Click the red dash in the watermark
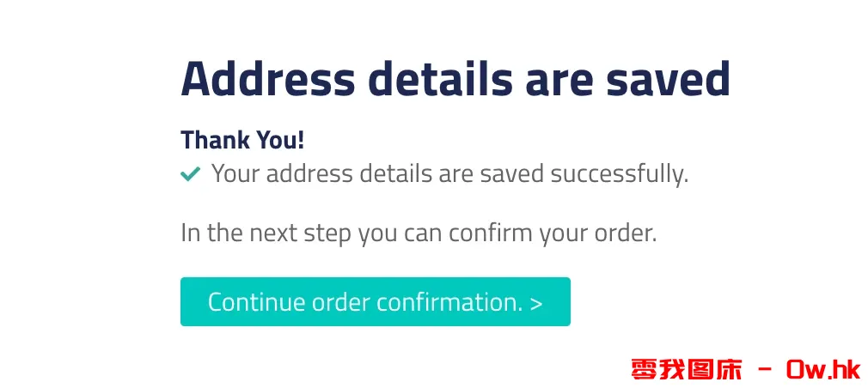This screenshot has height=388, width=868. tap(764, 370)
